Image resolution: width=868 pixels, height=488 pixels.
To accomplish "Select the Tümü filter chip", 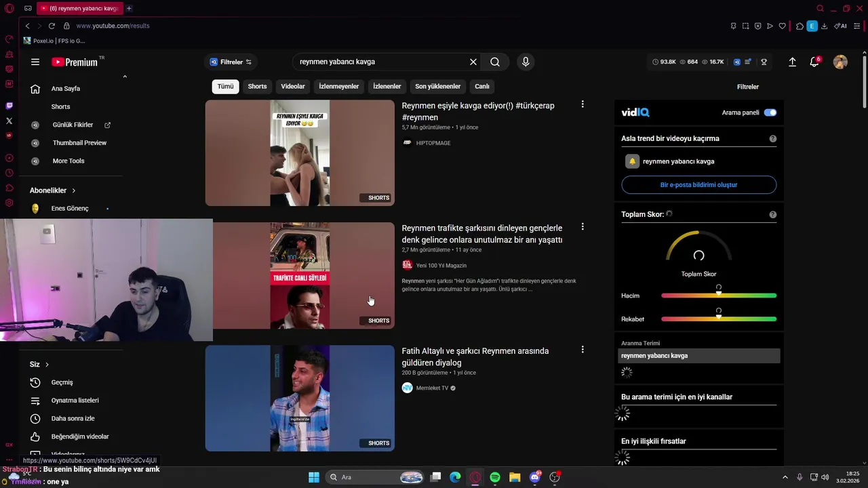I will pyautogui.click(x=225, y=86).
